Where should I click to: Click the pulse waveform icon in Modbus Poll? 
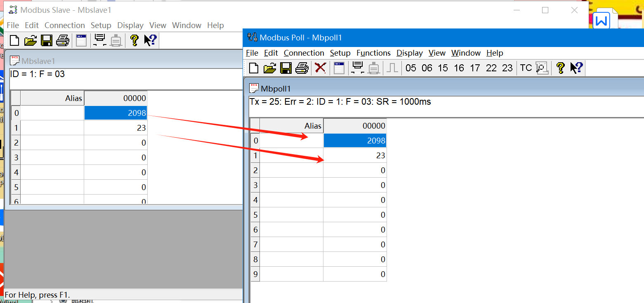[392, 68]
